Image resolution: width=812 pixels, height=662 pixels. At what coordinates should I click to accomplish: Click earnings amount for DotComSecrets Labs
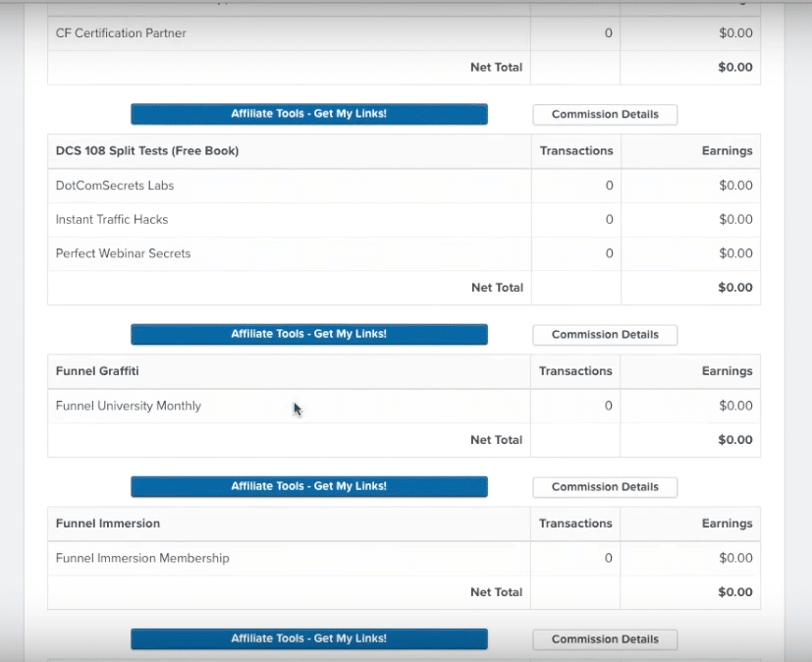(735, 186)
